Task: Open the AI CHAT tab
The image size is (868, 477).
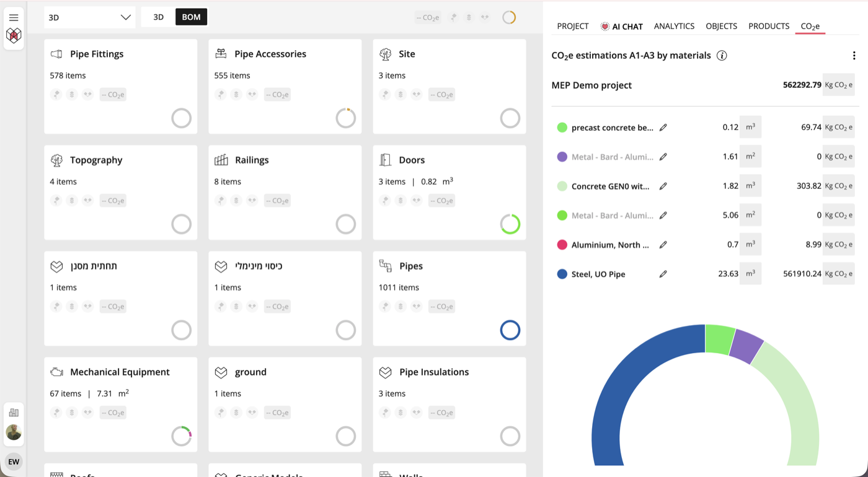Action: 622,26
